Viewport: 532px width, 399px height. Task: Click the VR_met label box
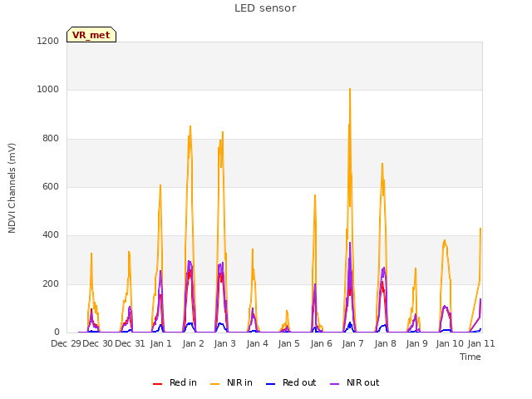(x=91, y=35)
